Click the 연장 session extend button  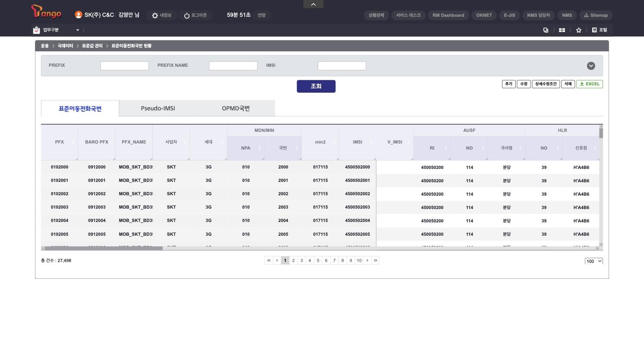tap(262, 16)
